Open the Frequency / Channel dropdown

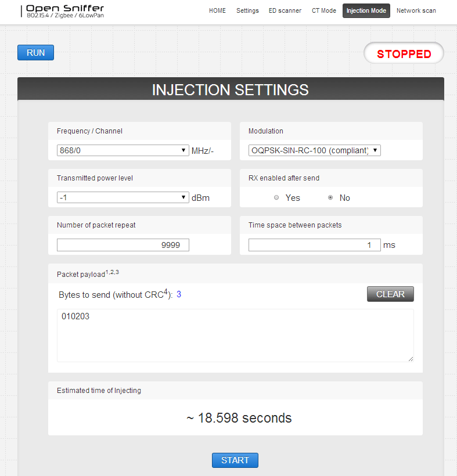pos(123,150)
